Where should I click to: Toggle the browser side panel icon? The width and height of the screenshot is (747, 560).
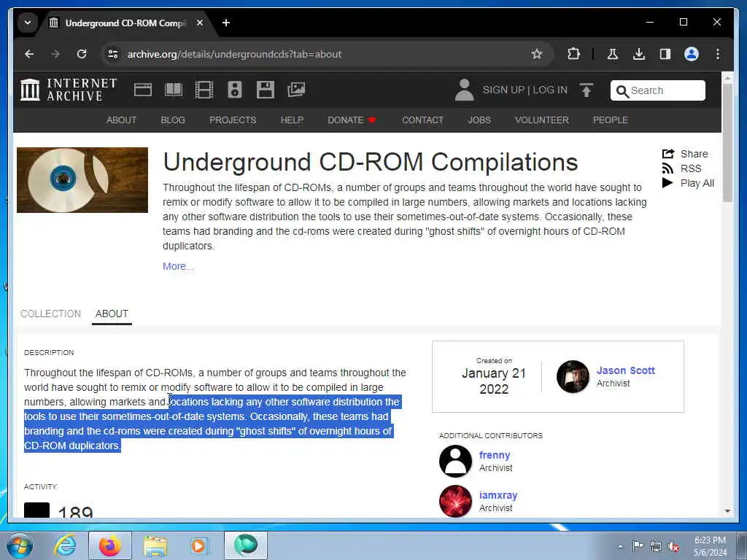[x=665, y=54]
